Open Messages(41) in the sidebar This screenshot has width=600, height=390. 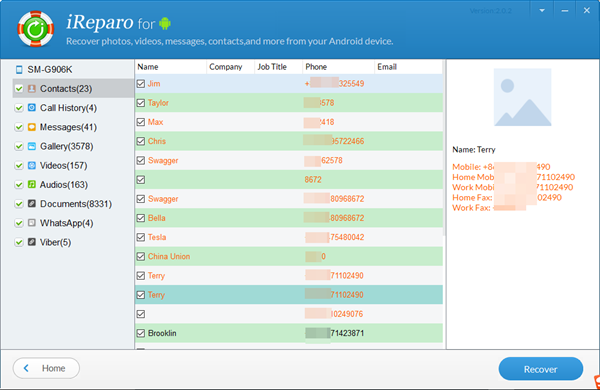tap(68, 127)
